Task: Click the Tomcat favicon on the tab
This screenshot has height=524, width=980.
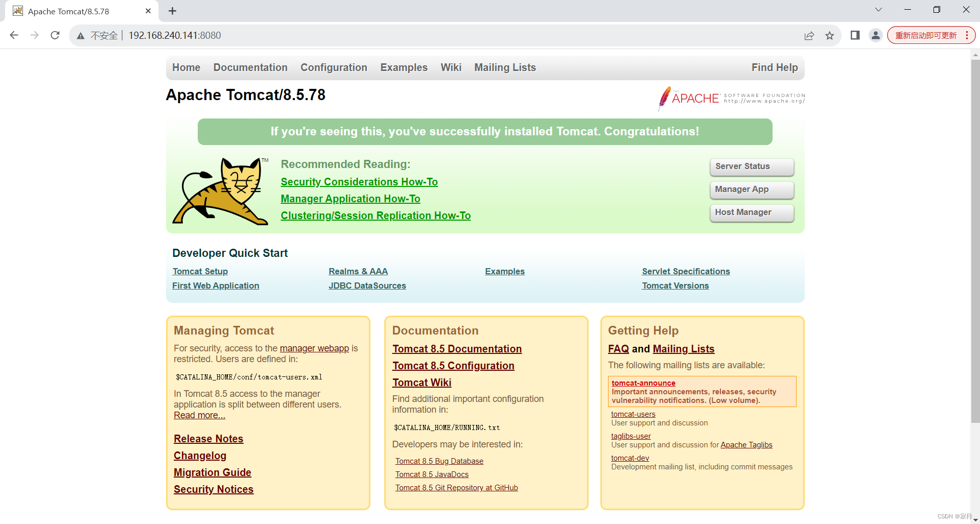Action: tap(18, 11)
